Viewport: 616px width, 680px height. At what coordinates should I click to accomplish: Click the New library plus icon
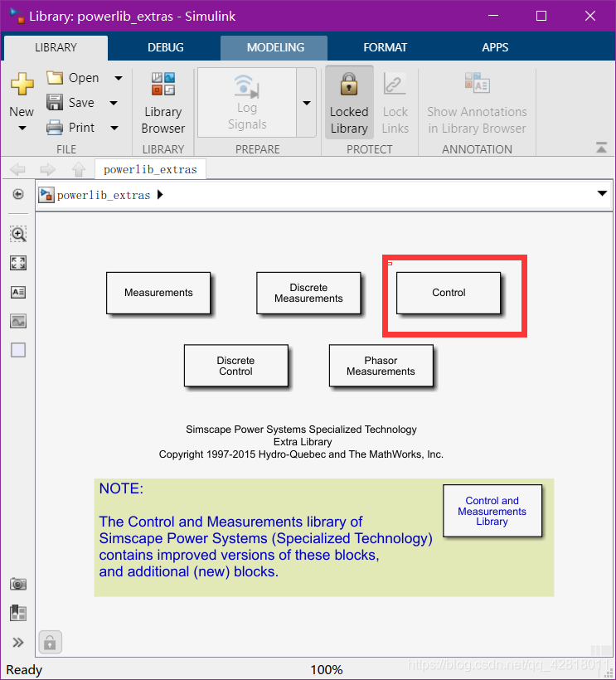[22, 84]
